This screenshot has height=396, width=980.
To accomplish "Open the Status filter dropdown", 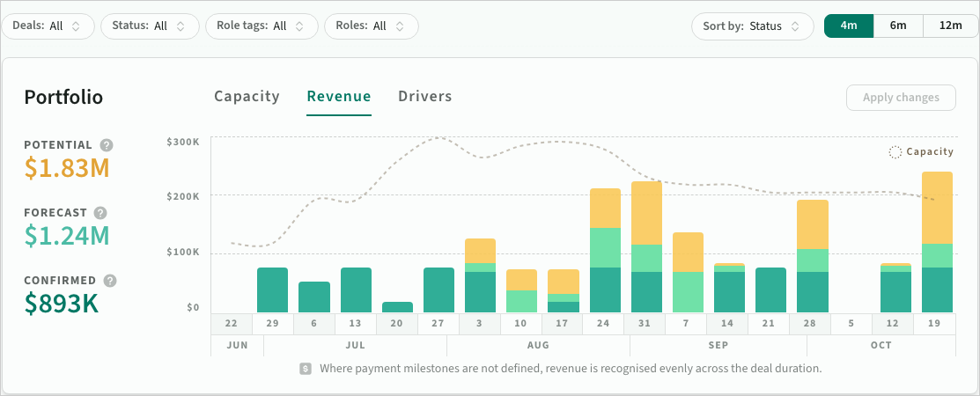I will tap(150, 26).
